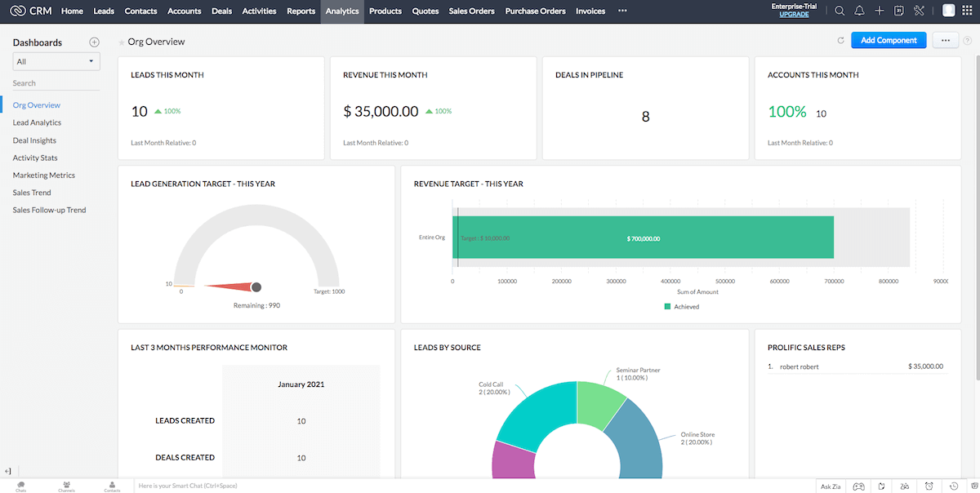Click the Add Component button

coord(889,39)
